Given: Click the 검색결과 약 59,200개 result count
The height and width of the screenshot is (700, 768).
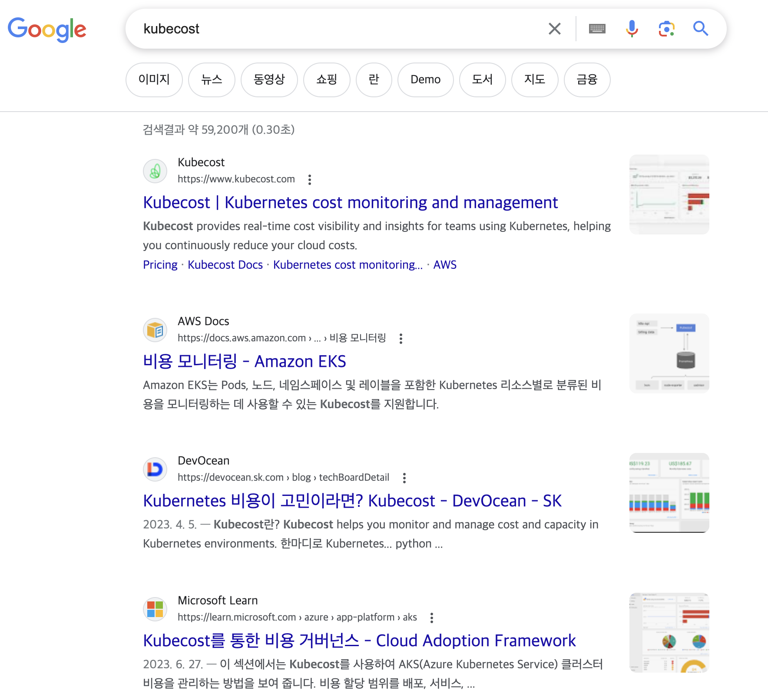Looking at the screenshot, I should [219, 129].
